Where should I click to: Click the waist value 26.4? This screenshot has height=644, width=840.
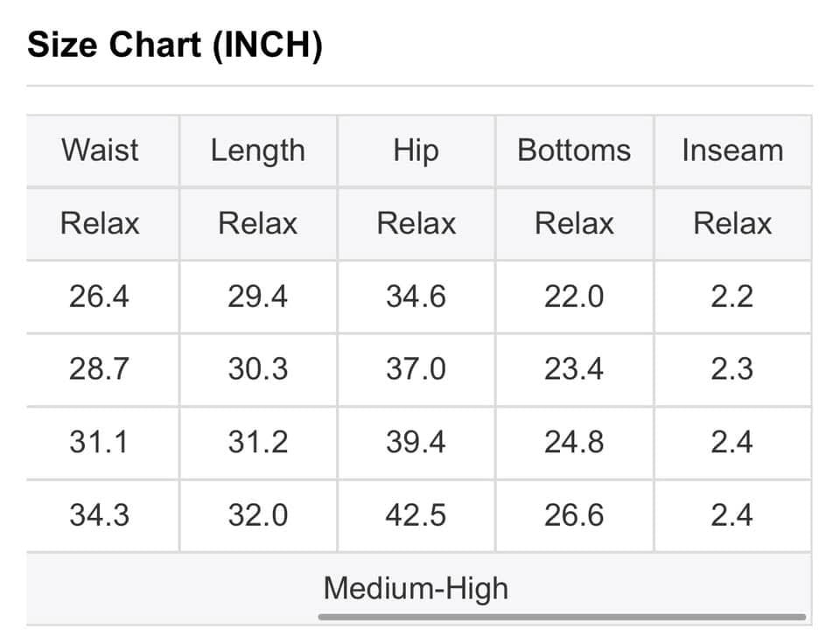(x=99, y=297)
